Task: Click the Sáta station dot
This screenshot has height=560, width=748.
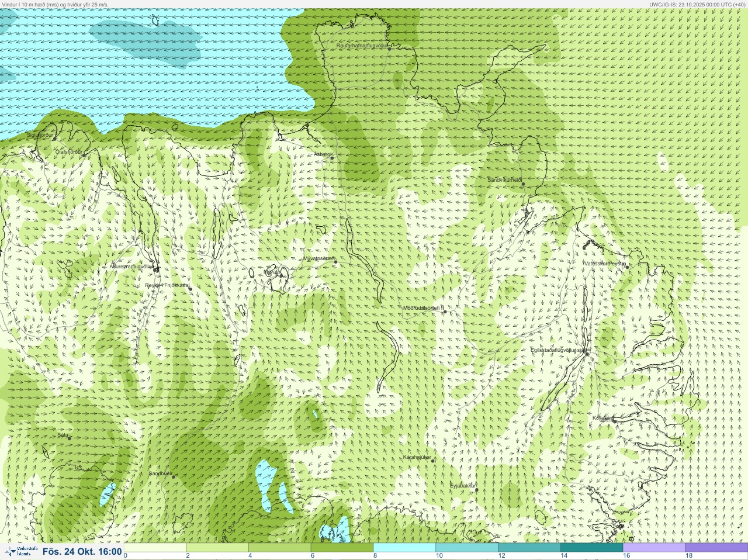Action: (x=70, y=438)
